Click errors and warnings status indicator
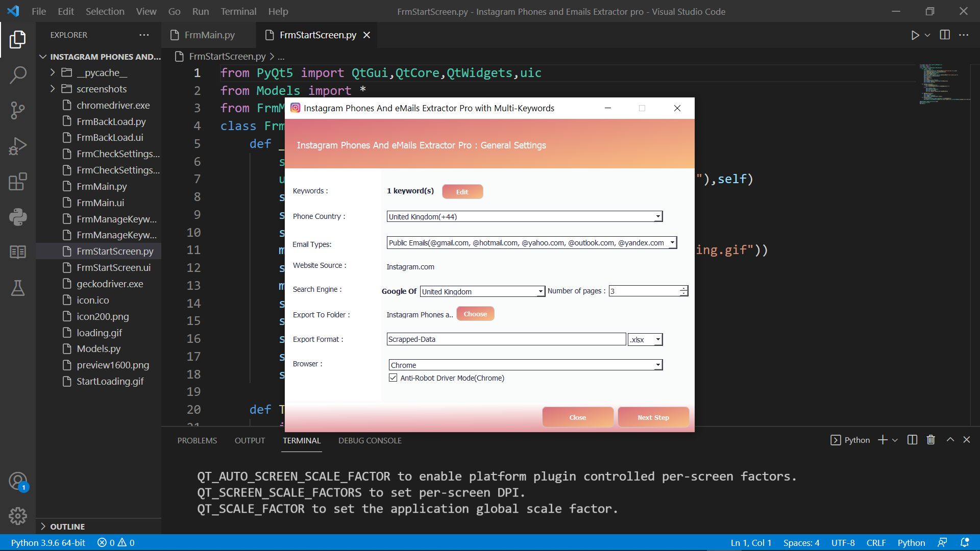Image resolution: width=980 pixels, height=551 pixels. point(116,542)
